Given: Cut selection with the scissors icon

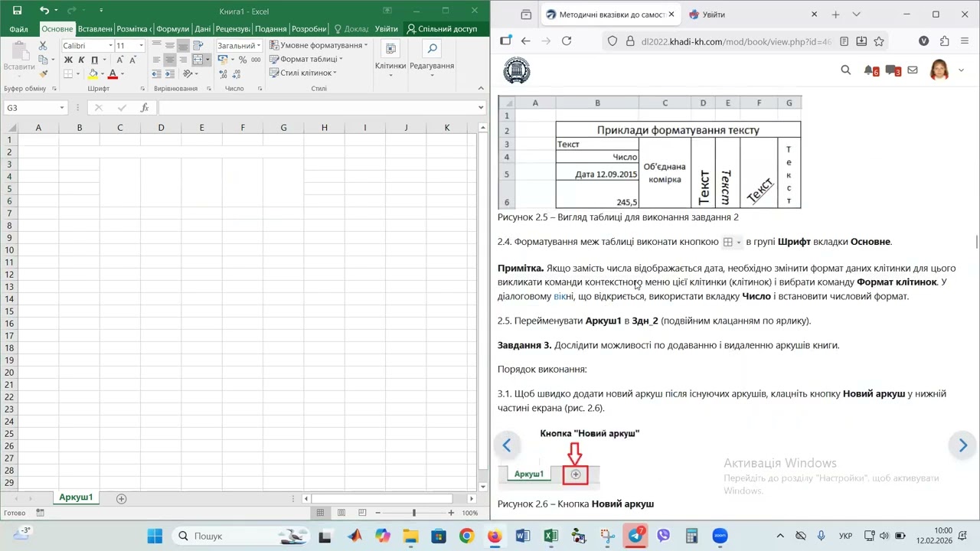Looking at the screenshot, I should point(43,46).
